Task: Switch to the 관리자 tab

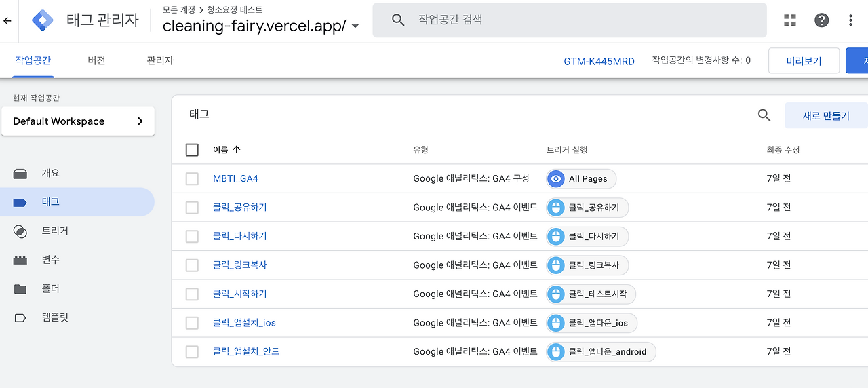Action: tap(160, 60)
